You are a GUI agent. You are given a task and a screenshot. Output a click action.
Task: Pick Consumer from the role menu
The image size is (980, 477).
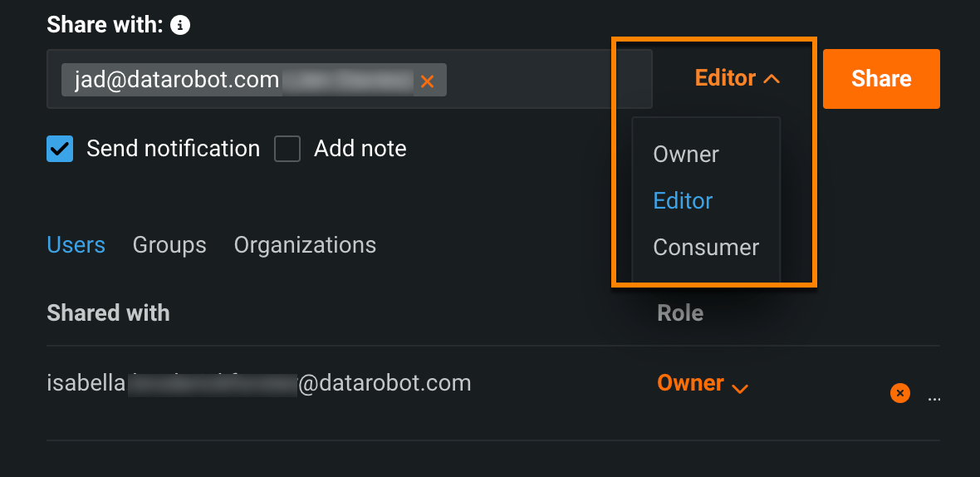(706, 248)
